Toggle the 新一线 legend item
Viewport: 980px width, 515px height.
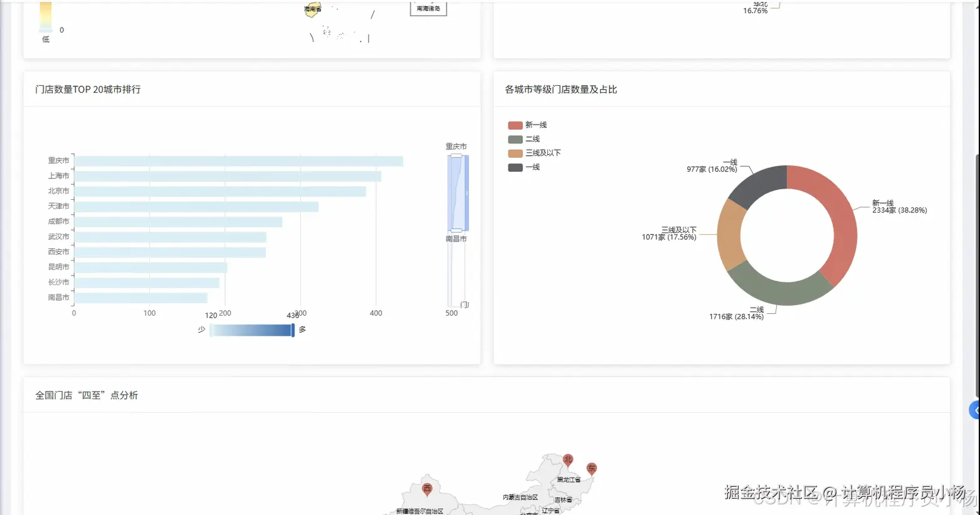(527, 125)
